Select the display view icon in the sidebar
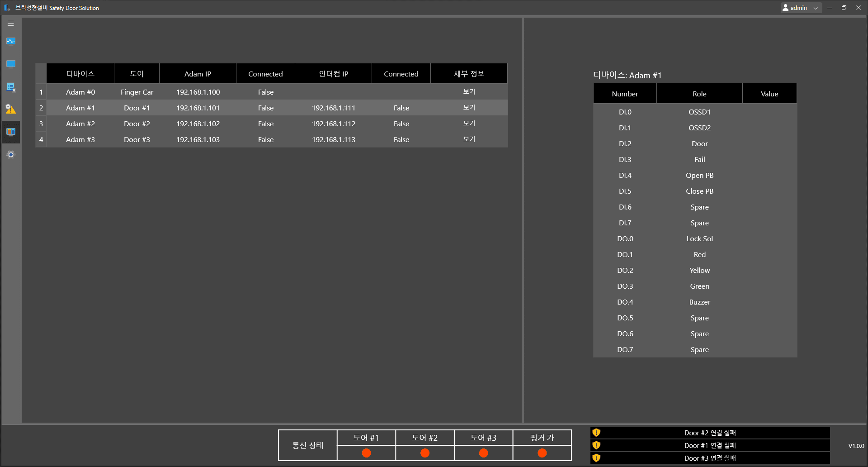 click(10, 64)
